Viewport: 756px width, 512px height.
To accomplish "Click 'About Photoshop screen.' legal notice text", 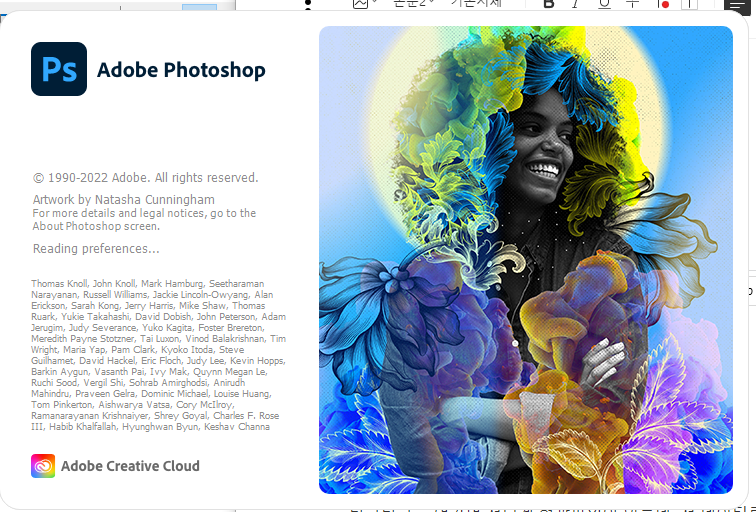I will [x=96, y=226].
